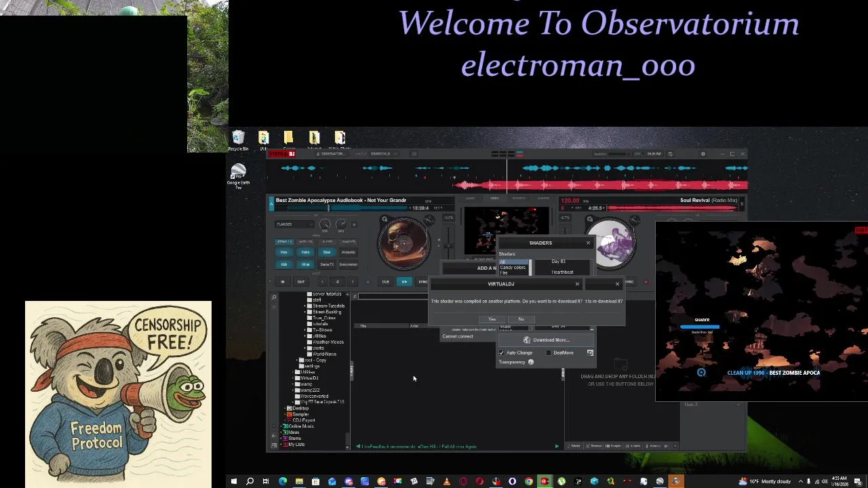Click the CUE button on deck A

[x=385, y=282]
